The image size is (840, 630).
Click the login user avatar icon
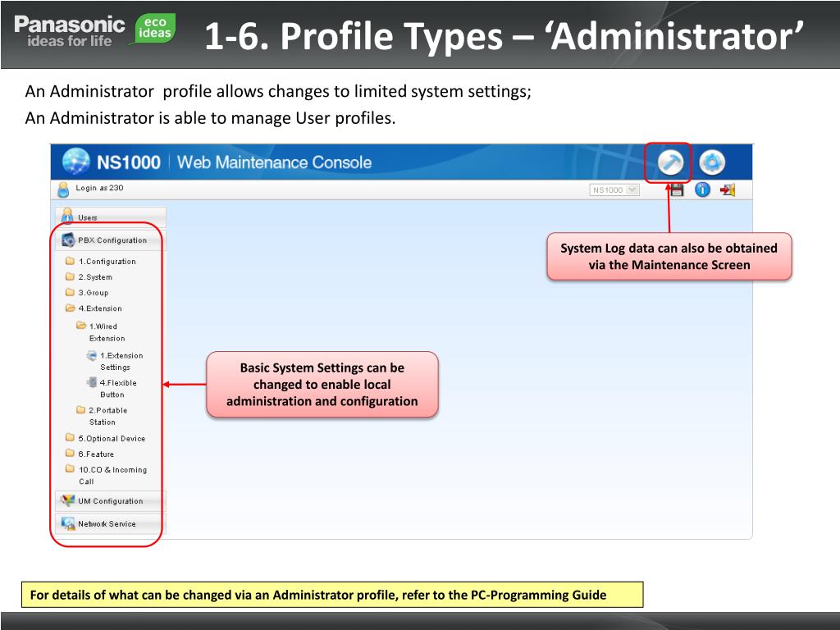pos(63,189)
